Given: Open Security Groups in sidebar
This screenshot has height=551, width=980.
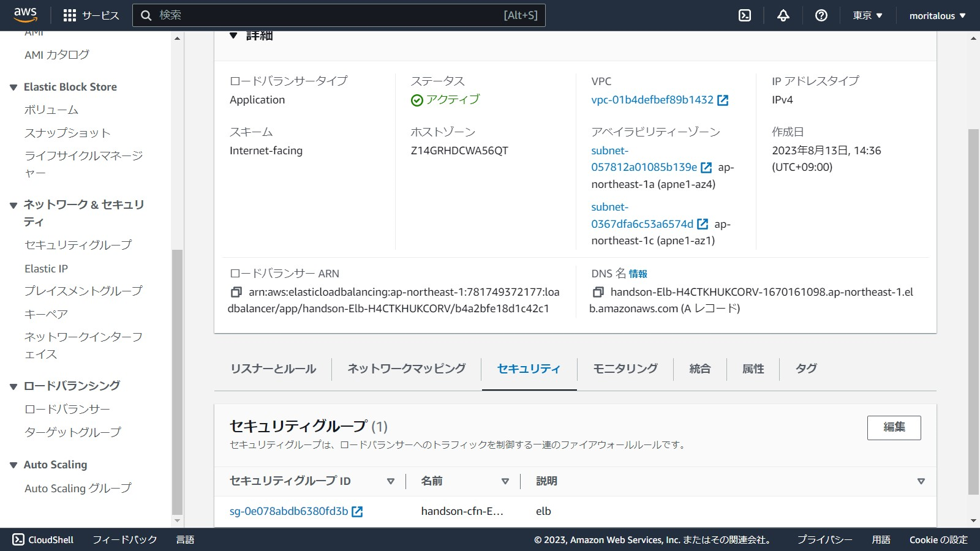Looking at the screenshot, I should (x=78, y=245).
